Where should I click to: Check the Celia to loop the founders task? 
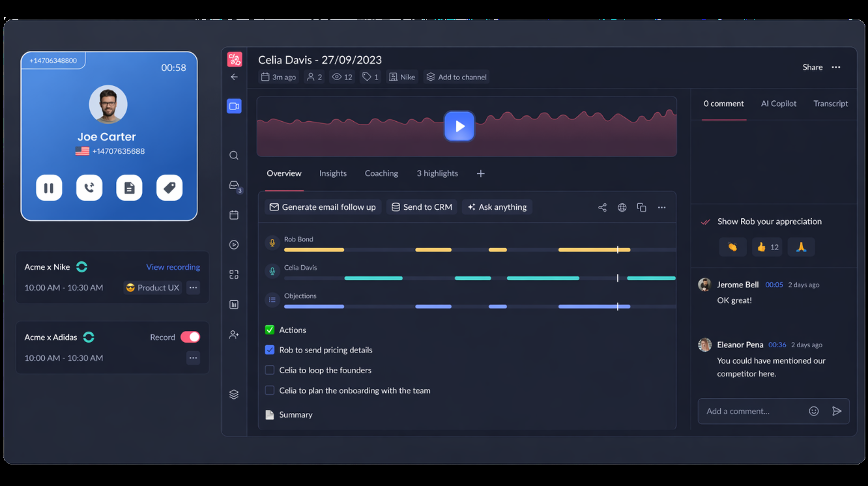[x=270, y=370]
